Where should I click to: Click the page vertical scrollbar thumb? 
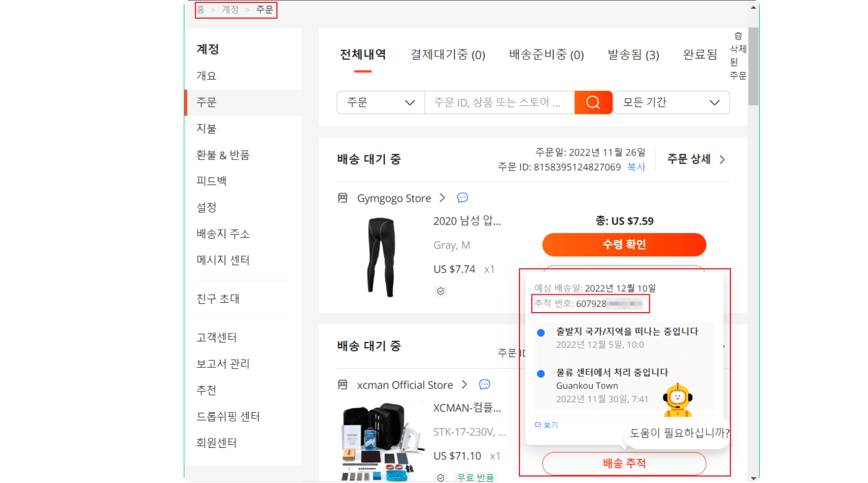tap(753, 66)
